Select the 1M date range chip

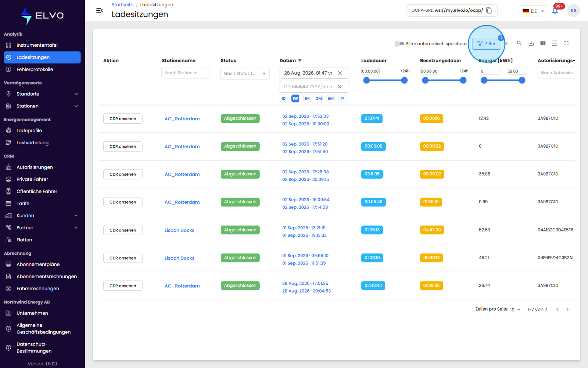pyautogui.click(x=307, y=98)
